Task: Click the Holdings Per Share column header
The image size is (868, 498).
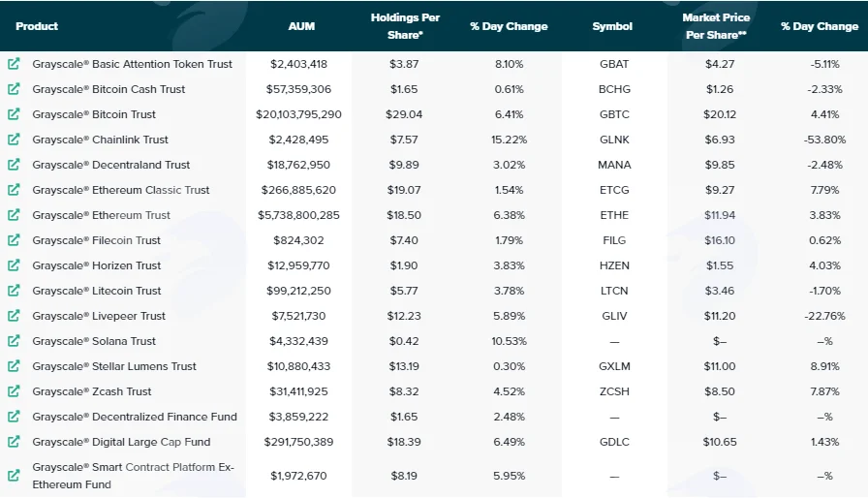Action: pos(405,26)
